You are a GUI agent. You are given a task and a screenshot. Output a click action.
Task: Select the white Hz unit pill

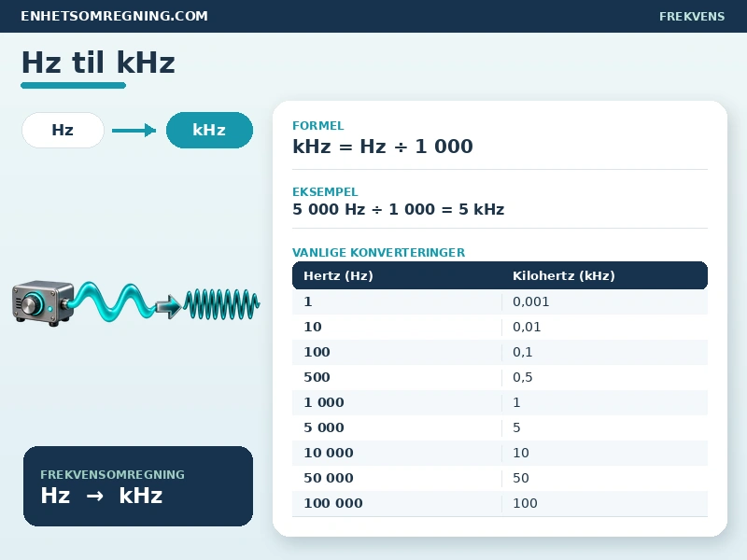63,130
